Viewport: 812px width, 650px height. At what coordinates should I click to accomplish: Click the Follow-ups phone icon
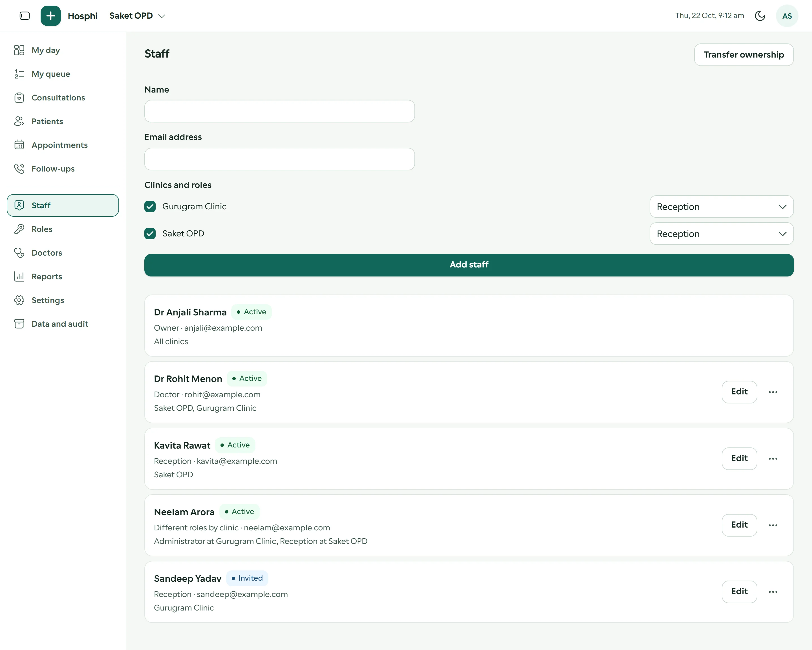[x=19, y=169]
